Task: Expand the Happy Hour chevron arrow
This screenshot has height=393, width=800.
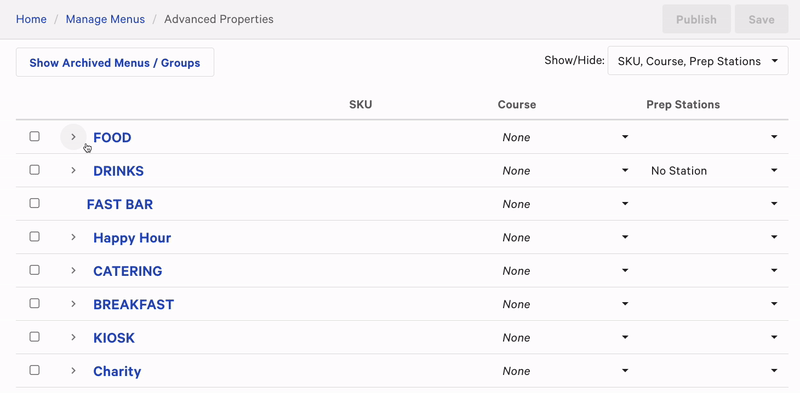Action: click(x=73, y=237)
